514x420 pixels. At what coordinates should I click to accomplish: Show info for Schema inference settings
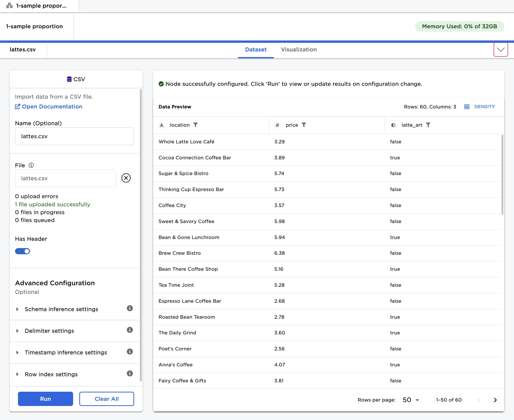coord(130,308)
